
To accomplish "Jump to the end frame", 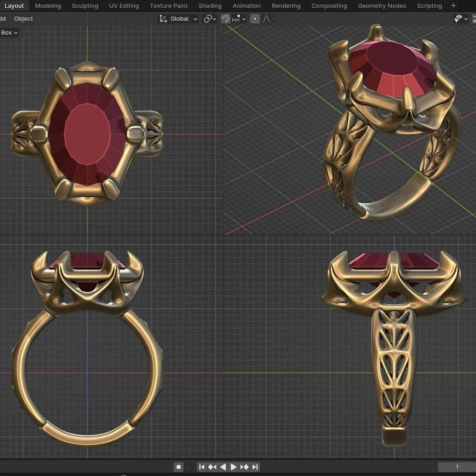I will (x=255, y=467).
